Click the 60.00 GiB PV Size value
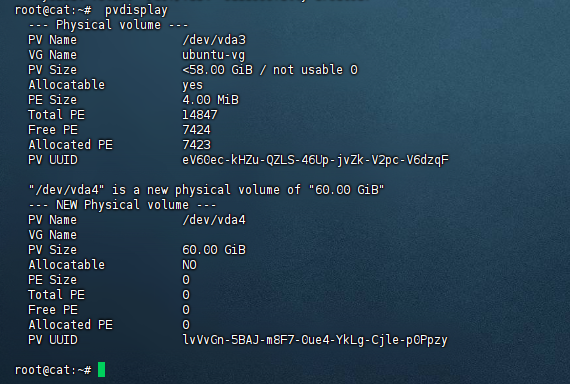The image size is (570, 384). [x=214, y=250]
